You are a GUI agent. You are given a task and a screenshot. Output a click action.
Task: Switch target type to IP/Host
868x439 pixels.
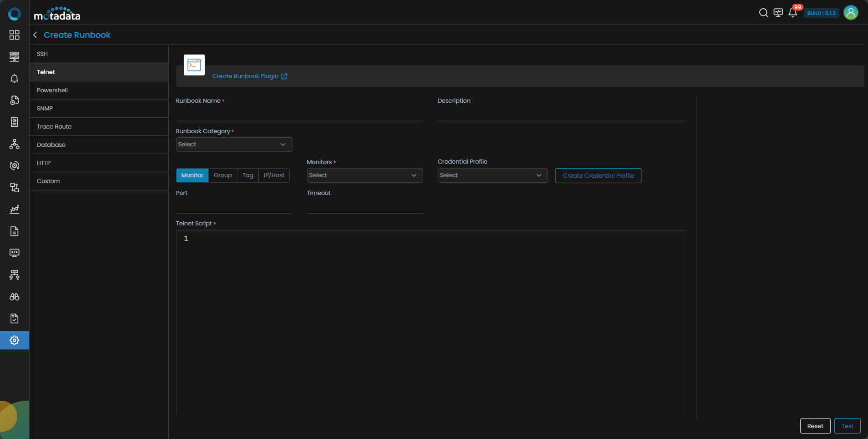[274, 175]
